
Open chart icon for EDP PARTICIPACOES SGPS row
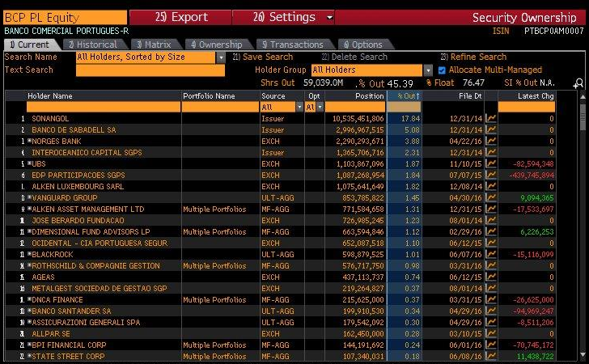tap(490, 175)
